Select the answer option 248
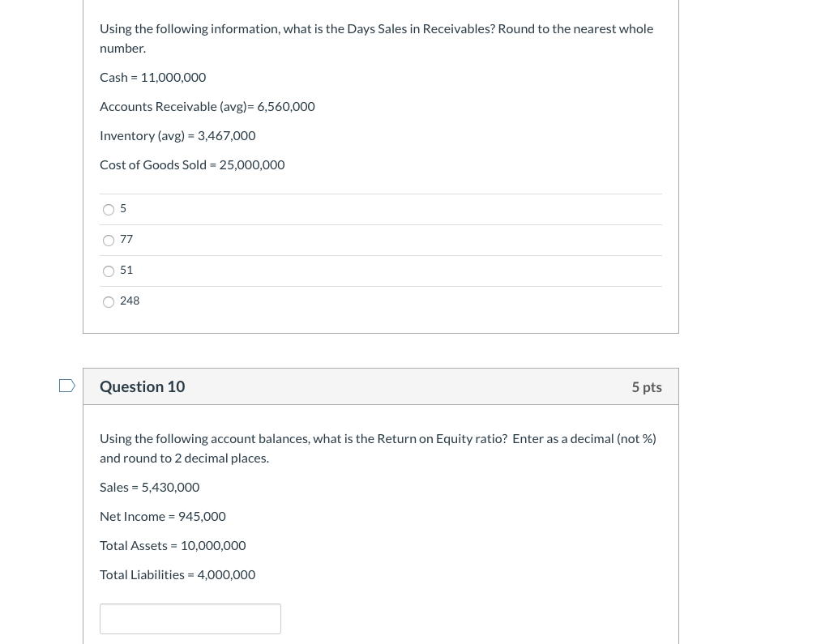 109,302
